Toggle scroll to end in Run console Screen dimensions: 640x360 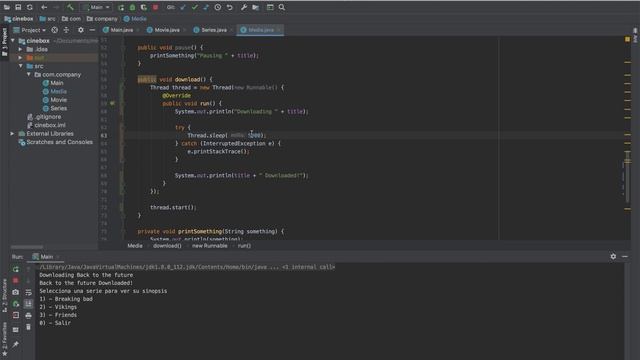click(28, 304)
